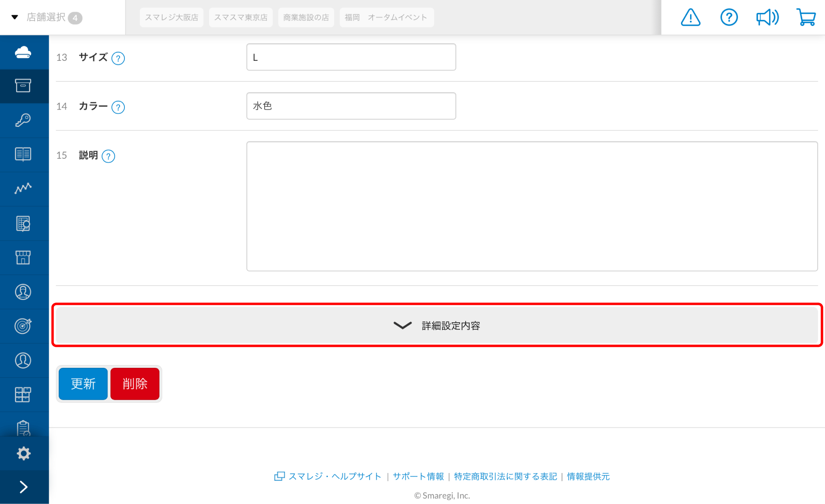The height and width of the screenshot is (504, 825).
Task: Click the blue 更新 button
Action: click(x=83, y=384)
